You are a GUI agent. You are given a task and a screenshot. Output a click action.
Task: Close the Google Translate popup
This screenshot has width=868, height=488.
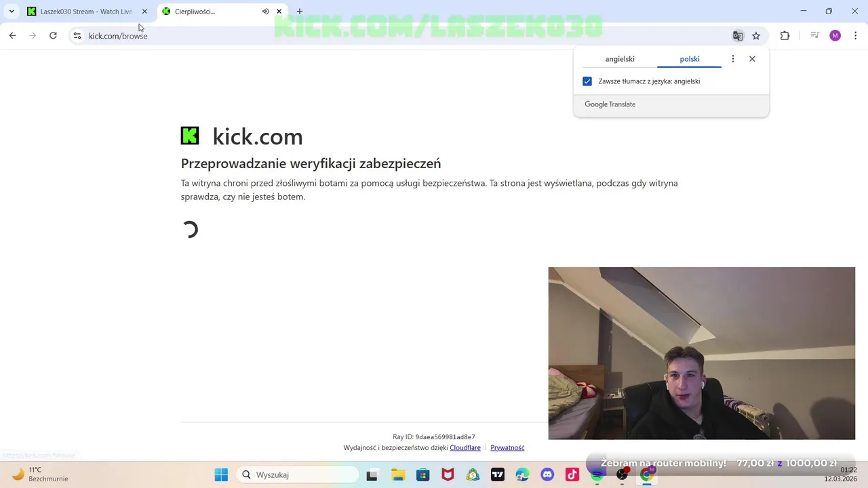coord(752,59)
